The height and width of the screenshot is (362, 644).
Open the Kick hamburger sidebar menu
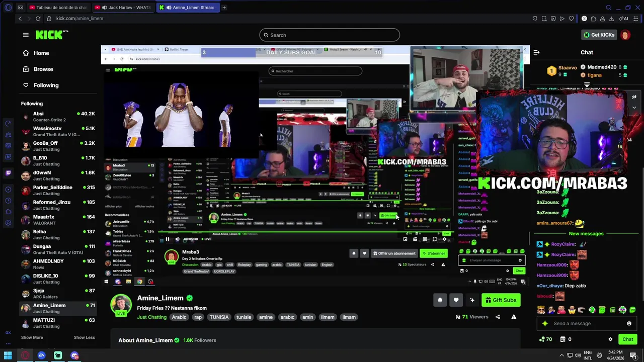click(26, 35)
